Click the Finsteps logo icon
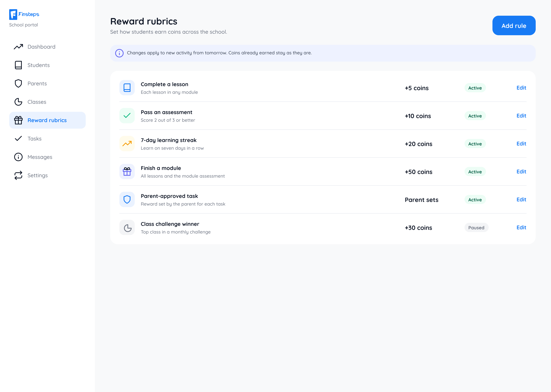This screenshot has width=551, height=392. coord(13,15)
